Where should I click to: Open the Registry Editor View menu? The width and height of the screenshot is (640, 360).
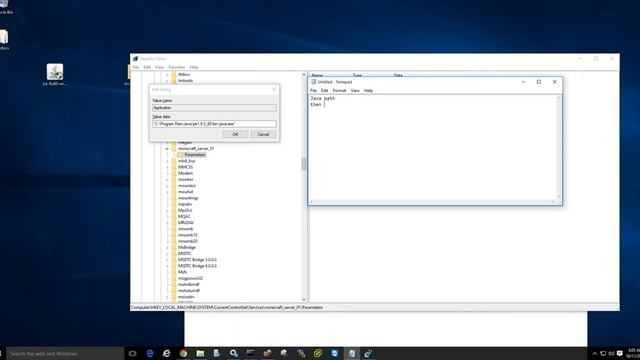click(x=159, y=67)
